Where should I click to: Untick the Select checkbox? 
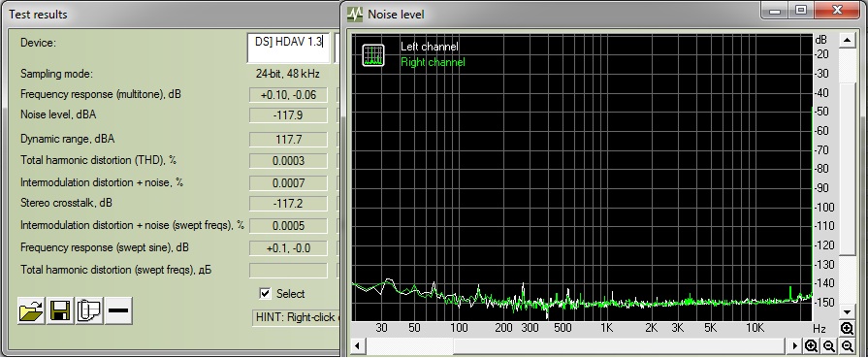265,294
